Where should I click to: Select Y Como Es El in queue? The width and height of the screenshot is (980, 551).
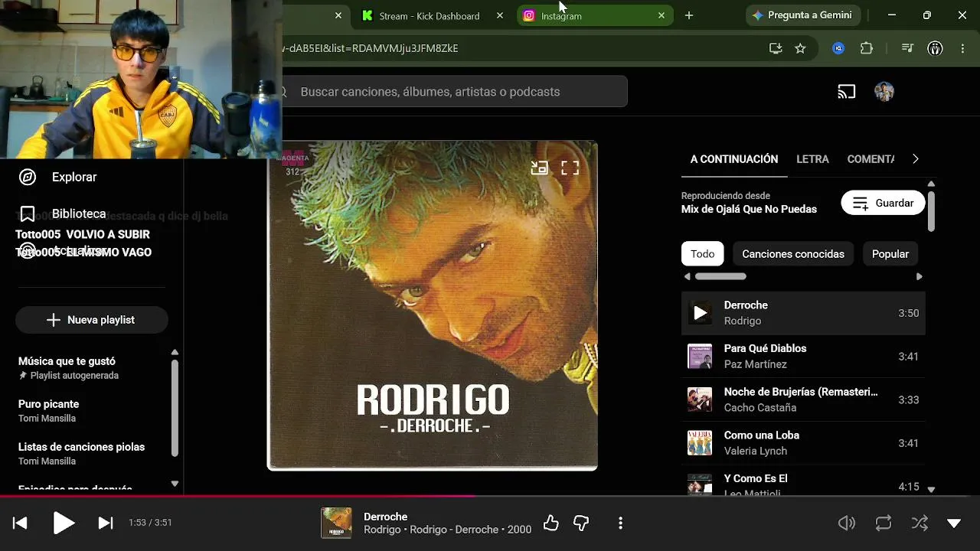point(803,482)
